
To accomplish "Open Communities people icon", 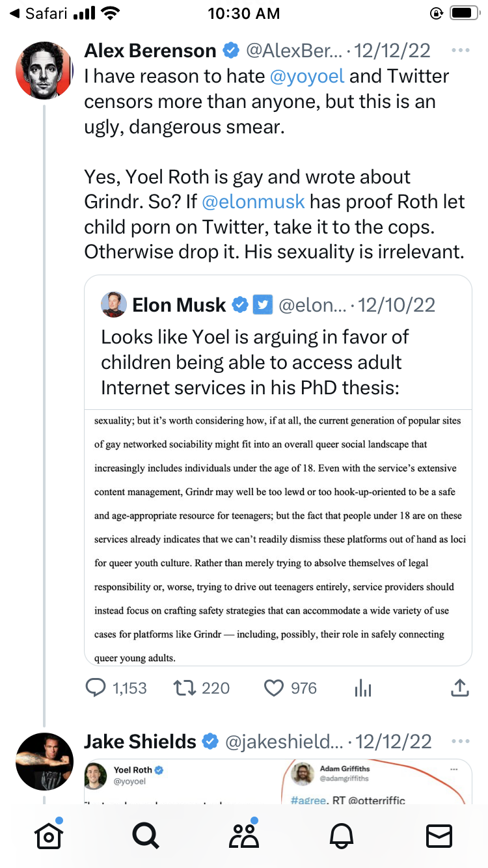I will 244,836.
